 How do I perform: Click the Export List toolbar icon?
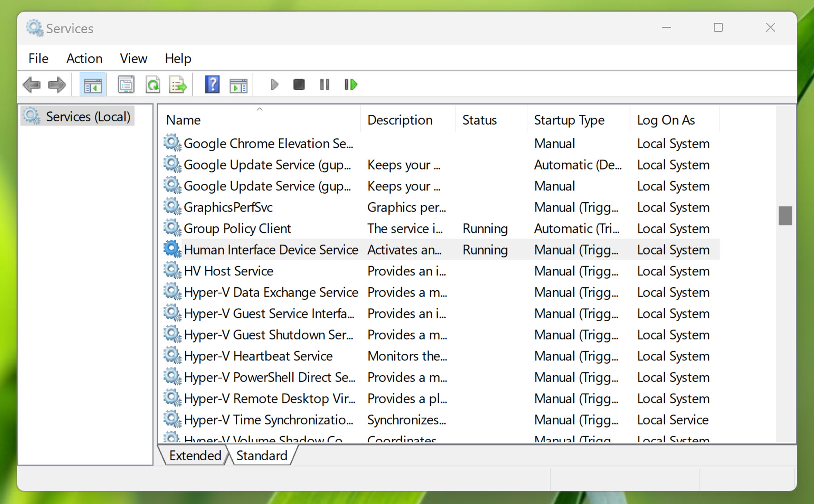point(178,85)
